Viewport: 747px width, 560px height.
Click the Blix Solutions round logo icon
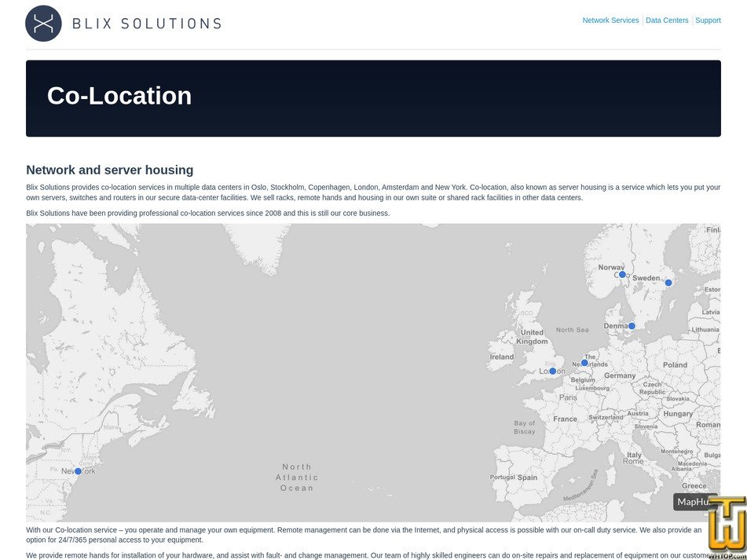click(43, 24)
